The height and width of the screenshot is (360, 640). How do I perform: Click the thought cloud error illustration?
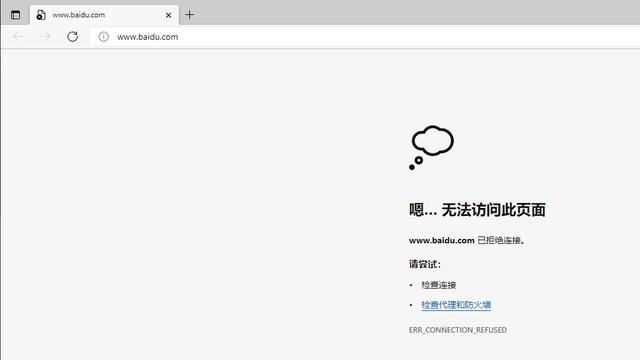(431, 147)
